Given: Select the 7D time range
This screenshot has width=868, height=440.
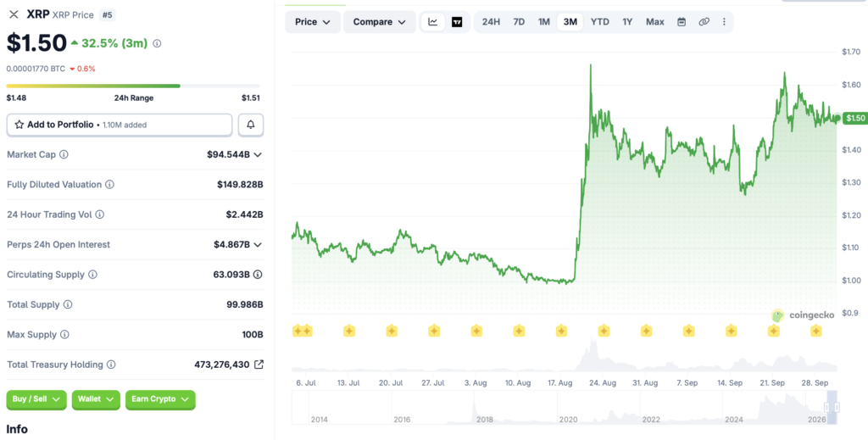Looking at the screenshot, I should [x=519, y=22].
